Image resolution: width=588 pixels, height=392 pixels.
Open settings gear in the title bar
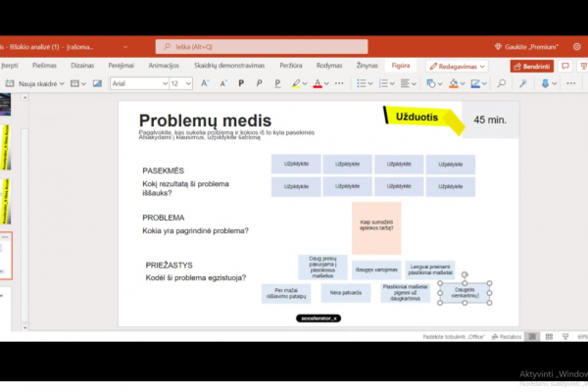(x=577, y=46)
